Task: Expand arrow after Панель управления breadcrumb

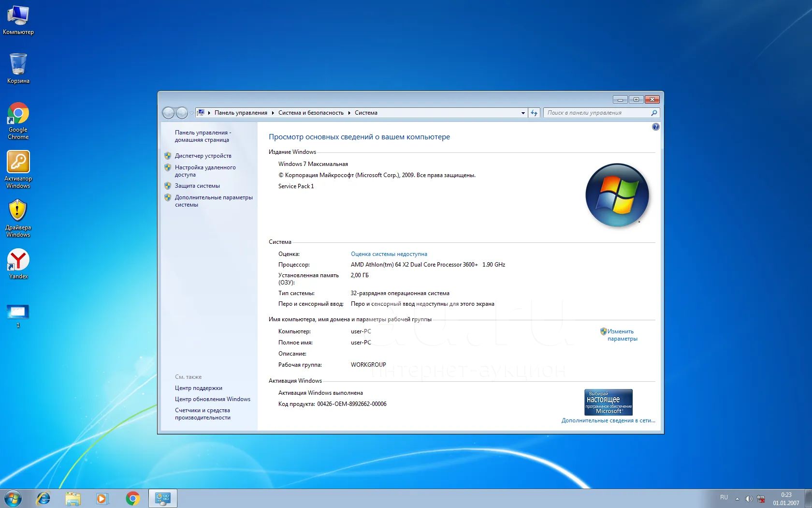Action: point(273,113)
